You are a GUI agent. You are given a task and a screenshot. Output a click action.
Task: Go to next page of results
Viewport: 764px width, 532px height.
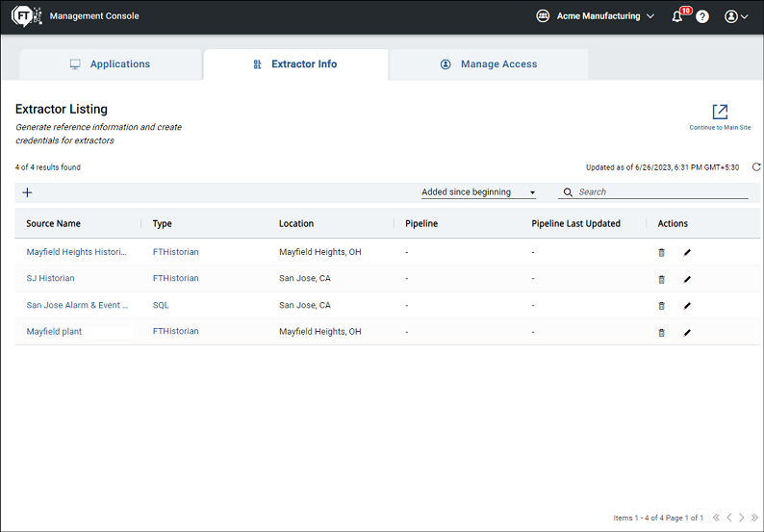(742, 518)
